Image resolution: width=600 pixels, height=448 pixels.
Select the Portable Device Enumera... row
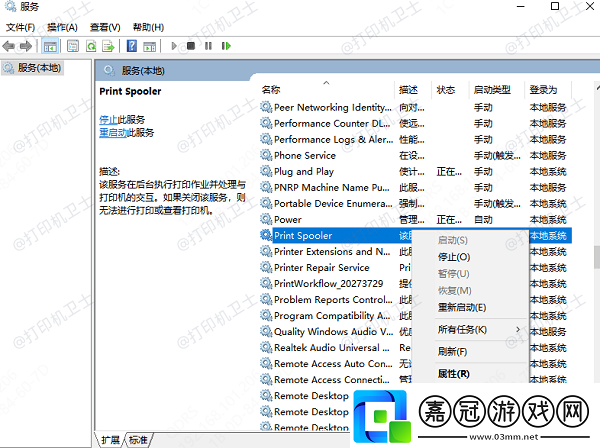click(x=416, y=203)
